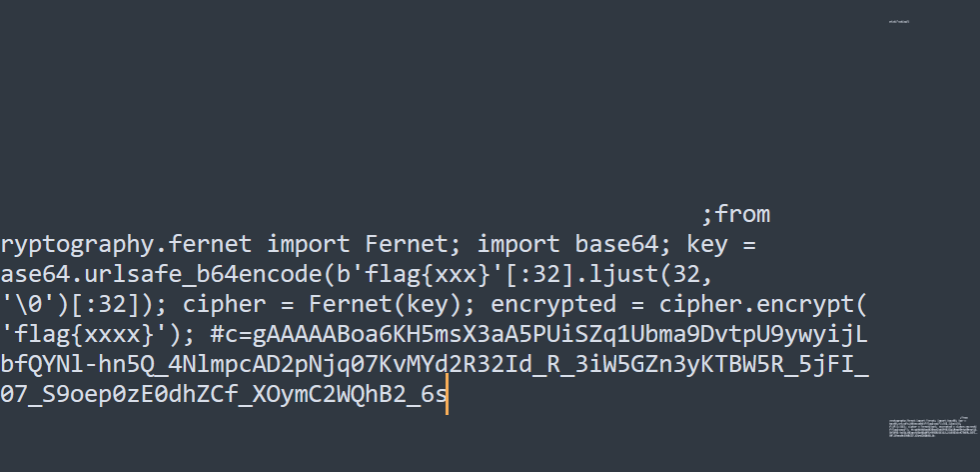
Task: Click the minimap code preview at bottom right
Action: point(932,426)
